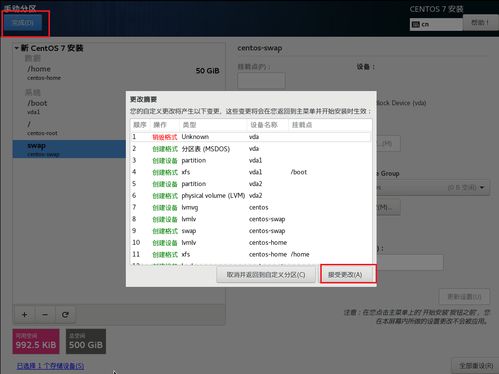
Task: Collapse the 新 CentOS 7 安装 tree
Action: pyautogui.click(x=16, y=48)
